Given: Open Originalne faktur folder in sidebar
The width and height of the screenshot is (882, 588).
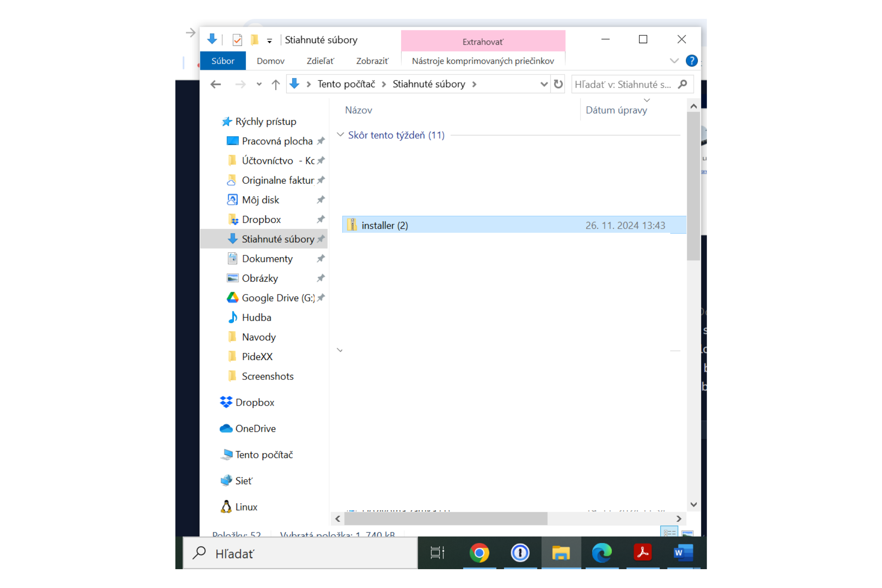Looking at the screenshot, I should click(x=278, y=180).
